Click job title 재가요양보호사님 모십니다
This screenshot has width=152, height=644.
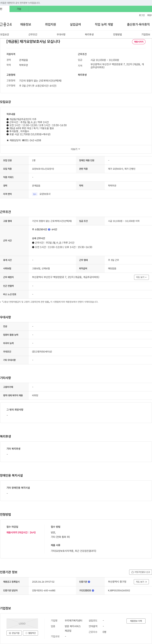[33, 42]
